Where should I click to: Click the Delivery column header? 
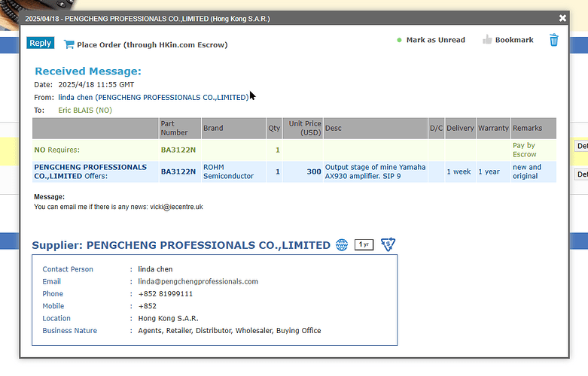coord(460,128)
